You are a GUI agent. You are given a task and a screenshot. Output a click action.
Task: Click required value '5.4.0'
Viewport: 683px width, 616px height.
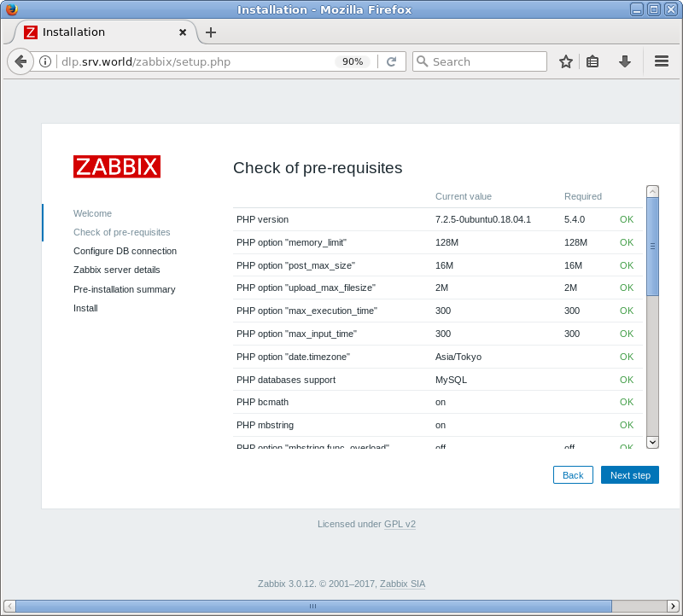(x=574, y=219)
